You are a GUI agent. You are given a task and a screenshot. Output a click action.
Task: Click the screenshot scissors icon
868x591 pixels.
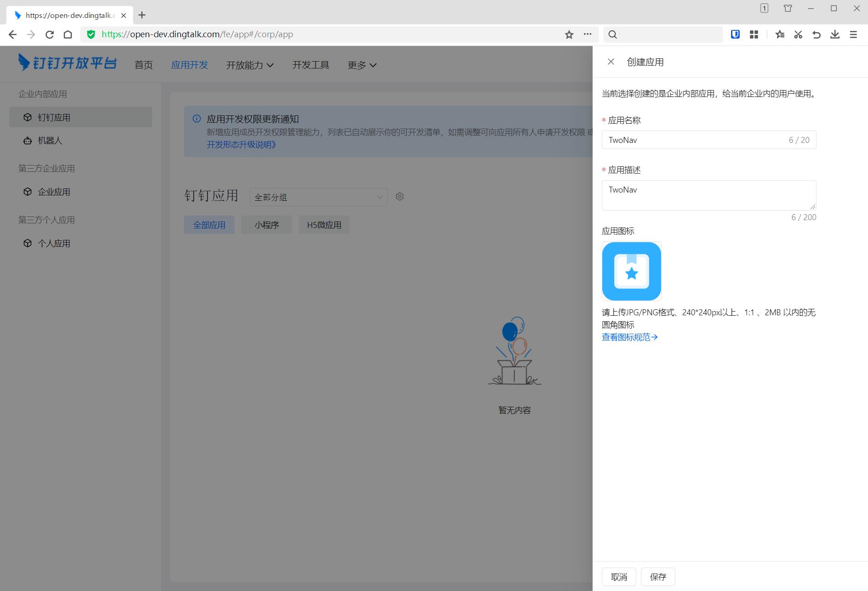[798, 34]
